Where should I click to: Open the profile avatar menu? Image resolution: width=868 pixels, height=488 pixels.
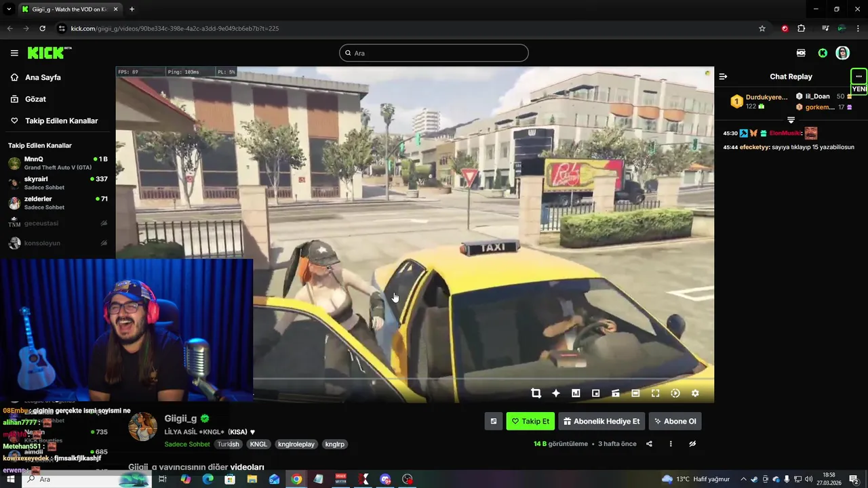point(843,53)
